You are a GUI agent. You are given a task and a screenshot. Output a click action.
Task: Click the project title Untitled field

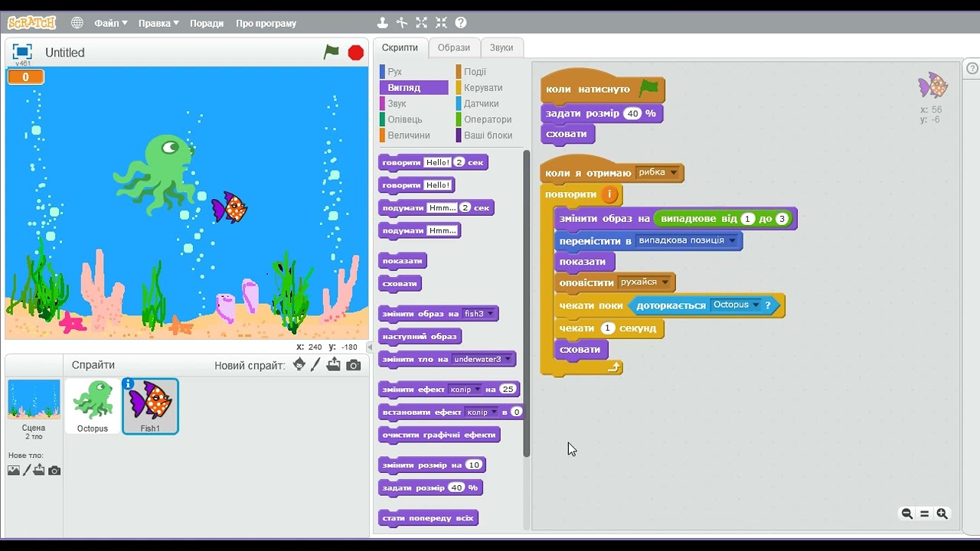[65, 53]
